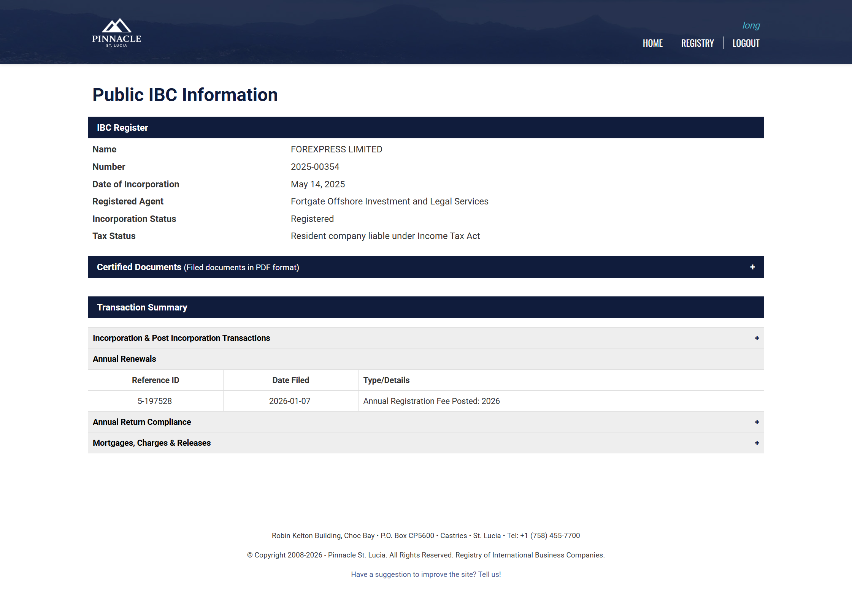Click reference ID 5-197528 cell

pos(155,401)
